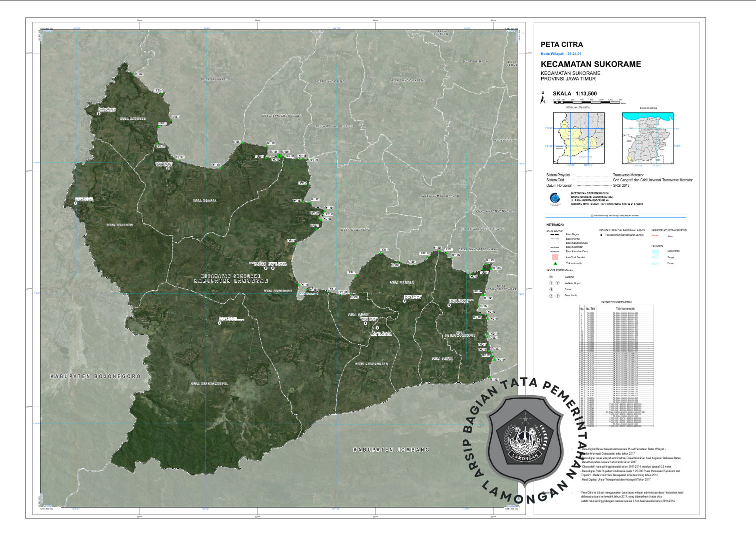756x535 pixels.
Task: Click the KABUPATEN JOMBANG map label
Action: [x=391, y=450]
